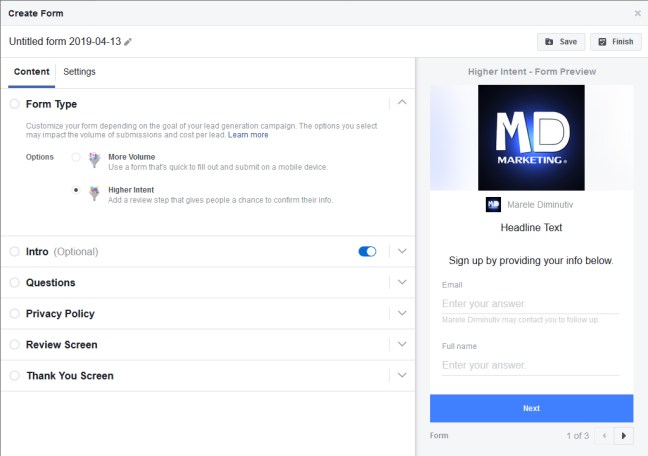
Task: Collapse the Form Type section chevron
Action: pos(402,102)
